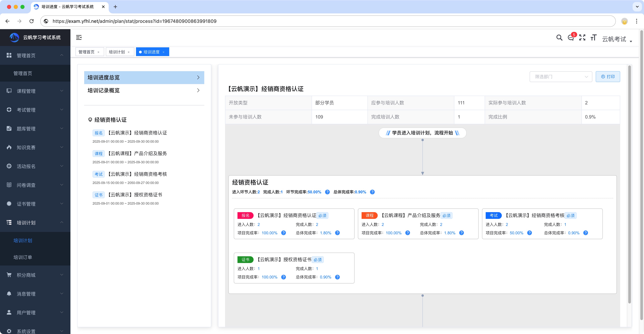
Task: Open 【云帆演示】授权资格证书 item in left list
Action: pos(127,195)
